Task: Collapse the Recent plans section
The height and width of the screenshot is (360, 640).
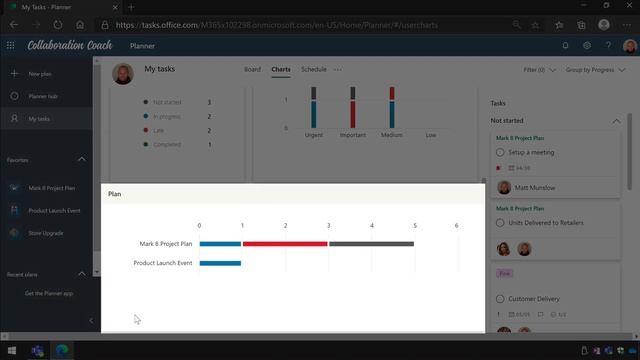Action: (x=82, y=274)
